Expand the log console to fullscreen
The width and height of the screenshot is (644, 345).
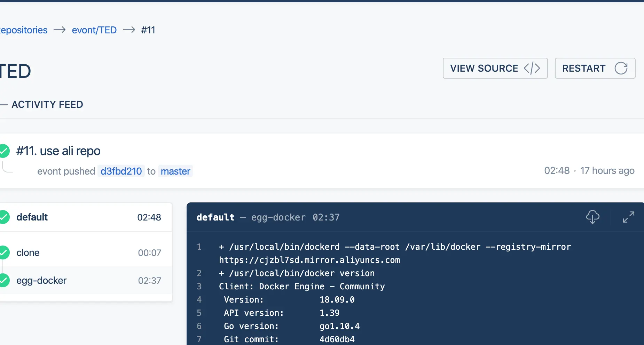tap(628, 217)
